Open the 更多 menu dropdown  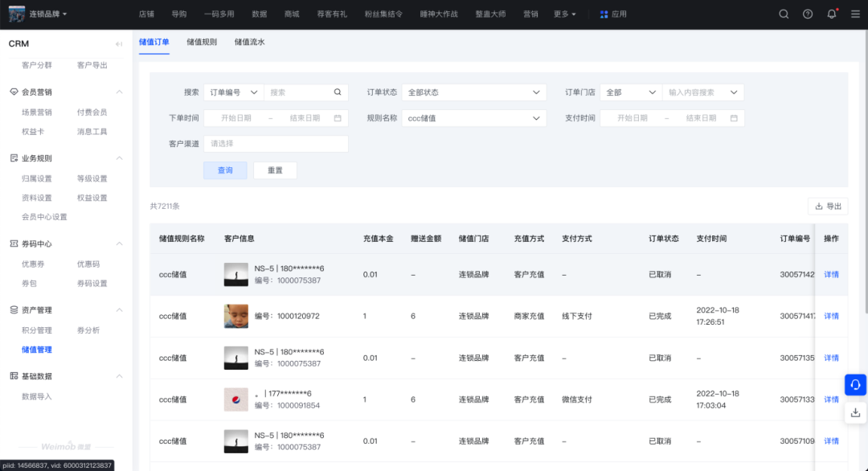[565, 14]
